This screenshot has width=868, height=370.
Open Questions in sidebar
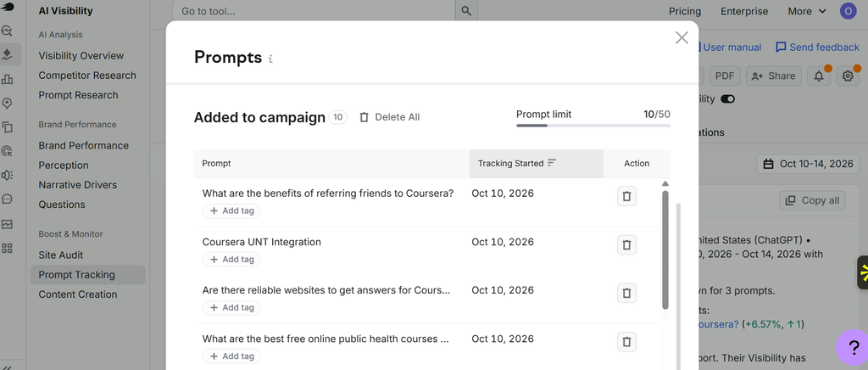62,205
